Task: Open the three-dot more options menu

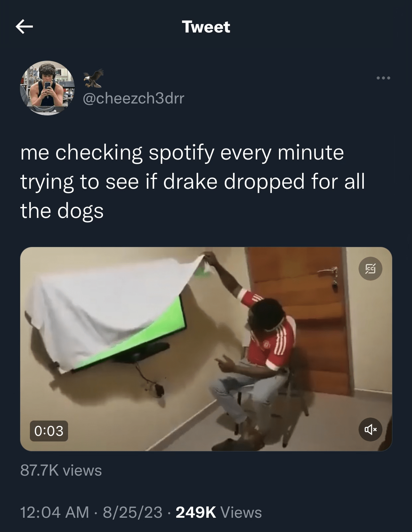Action: (384, 78)
